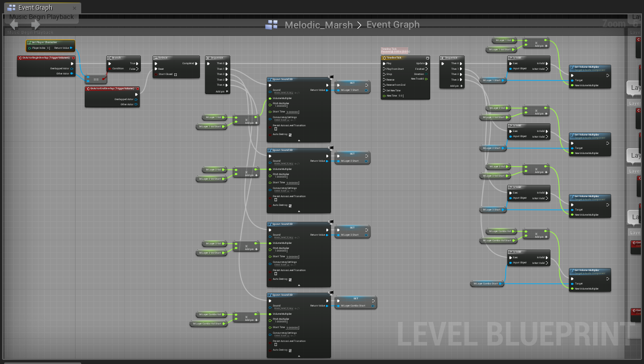Screen dimensions: 644x364
Task: Close the Event Graph tab
Action: 75,8
